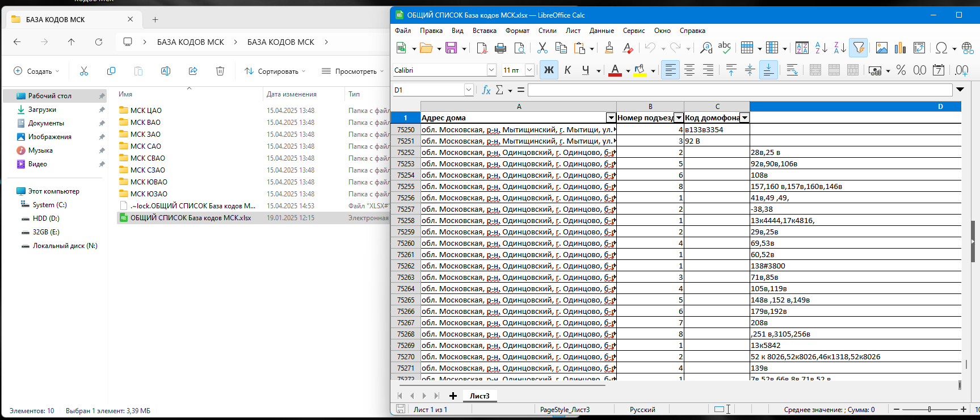This screenshot has height=420, width=980.
Task: Open the Вставка menu in Calc
Action: coord(485,31)
